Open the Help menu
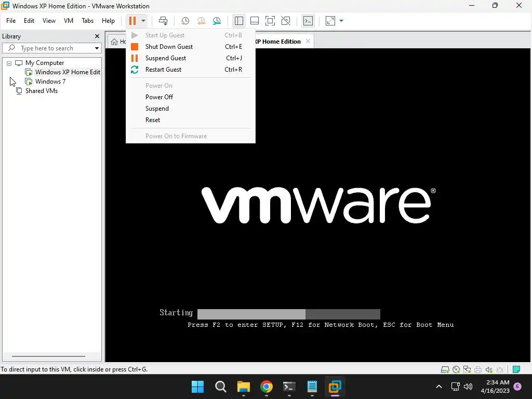Screen dimensions: 532x399 [x=108, y=21]
